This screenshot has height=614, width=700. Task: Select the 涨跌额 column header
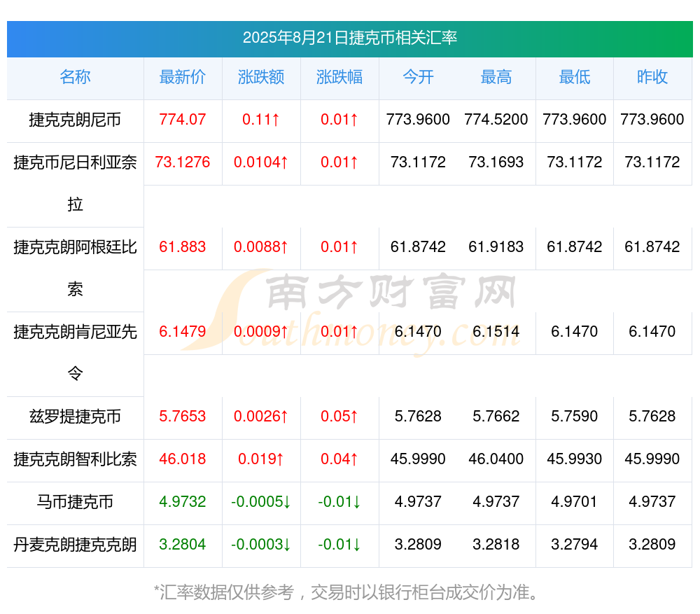[261, 77]
